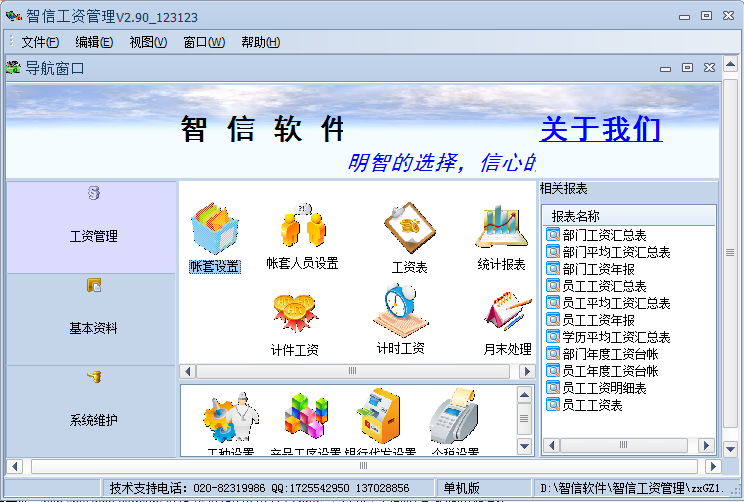The image size is (744, 502).
Task: Select 部门工资汇总表 in report list
Action: (x=604, y=235)
